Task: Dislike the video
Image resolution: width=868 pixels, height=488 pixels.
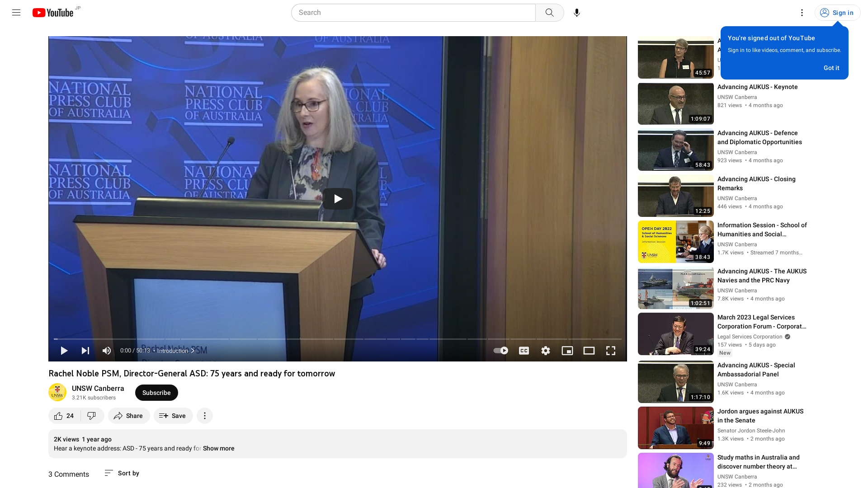Action: pos(92,416)
